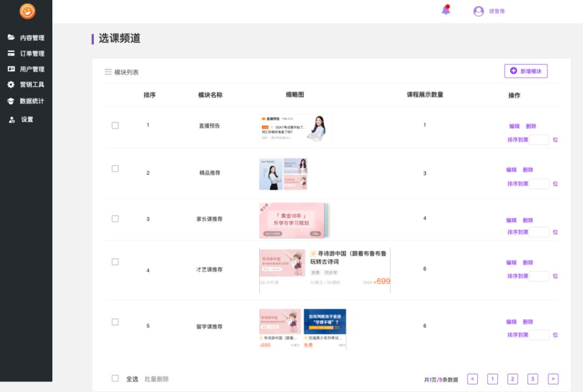Open 设置 in the sidebar
Viewport: 583px width, 392px height.
27,119
